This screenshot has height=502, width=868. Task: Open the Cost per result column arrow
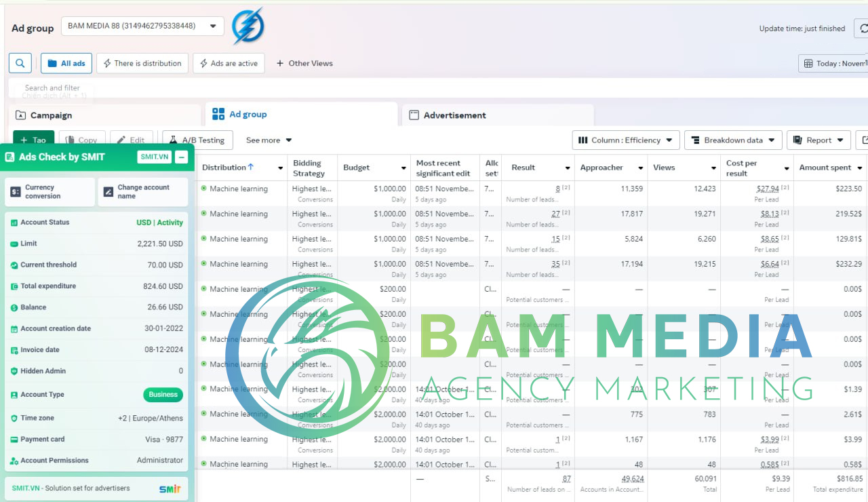787,168
